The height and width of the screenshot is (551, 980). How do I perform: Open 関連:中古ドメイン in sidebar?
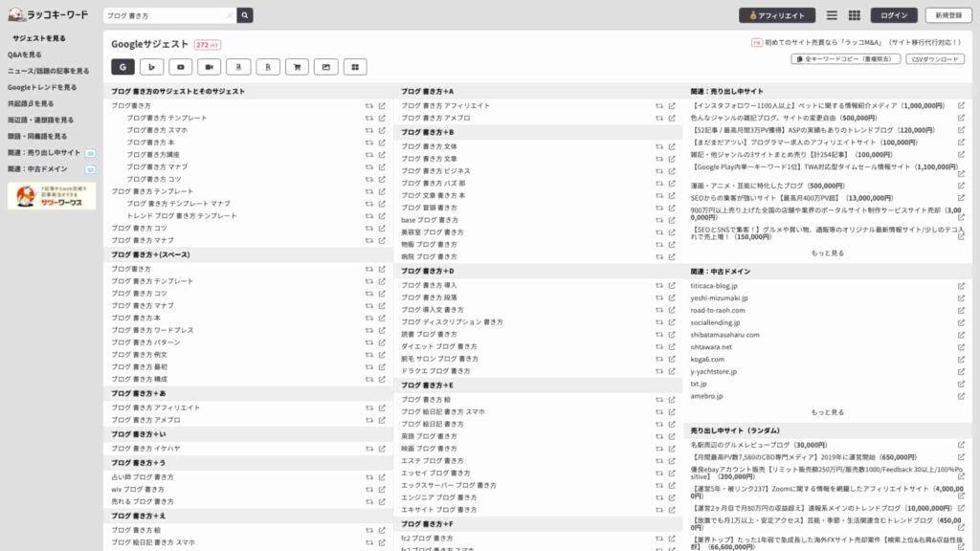click(37, 168)
